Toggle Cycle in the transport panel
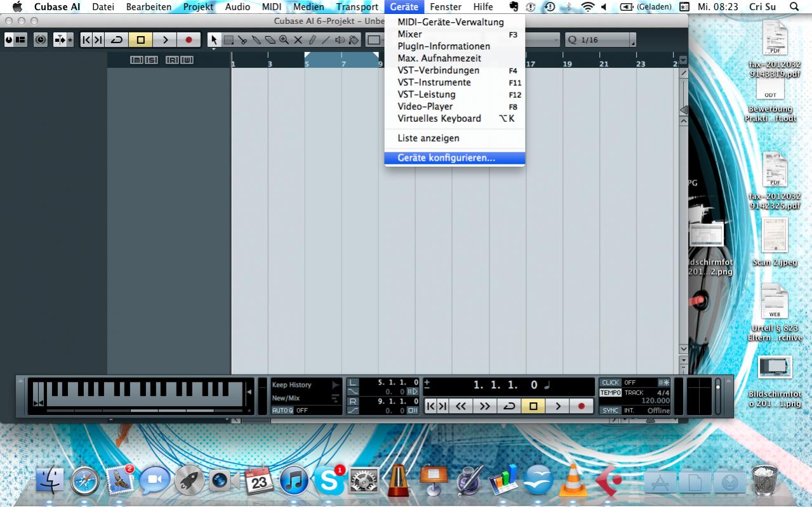Screen dimensions: 812x507 pos(509,406)
